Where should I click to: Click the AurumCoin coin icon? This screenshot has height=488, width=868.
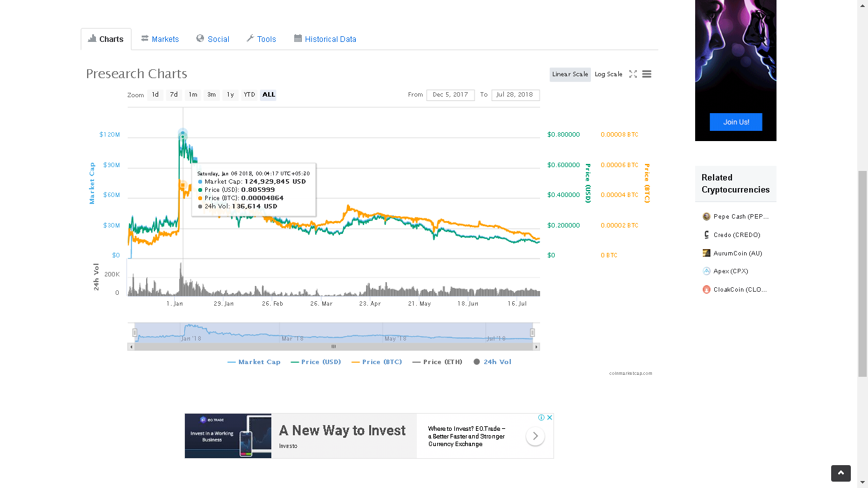tap(706, 253)
